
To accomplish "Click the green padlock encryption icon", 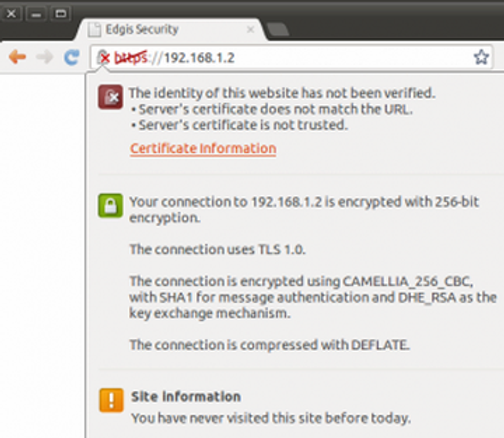I will (110, 205).
